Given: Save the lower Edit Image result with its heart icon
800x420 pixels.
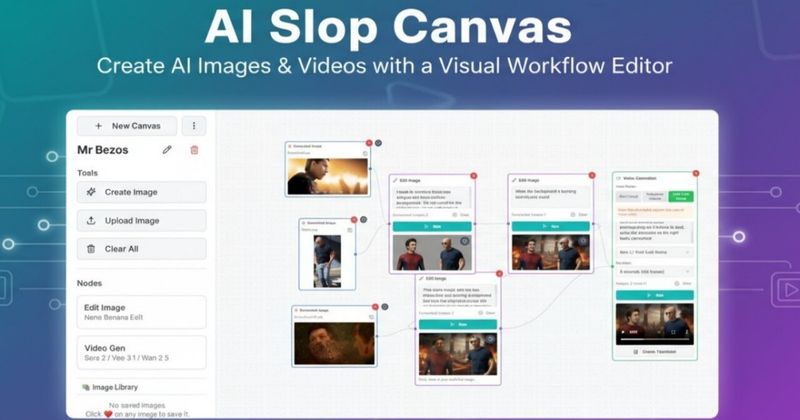Looking at the screenshot, I should pos(490,339).
